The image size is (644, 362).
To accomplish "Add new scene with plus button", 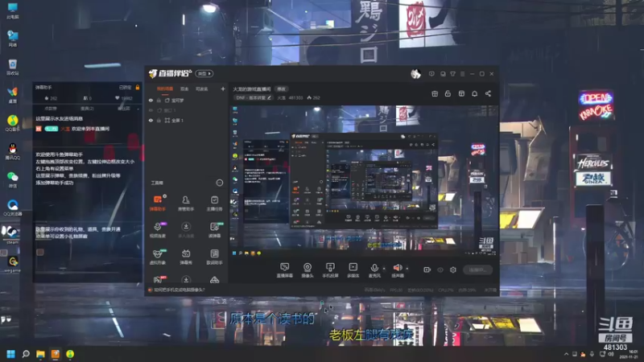I will (223, 89).
